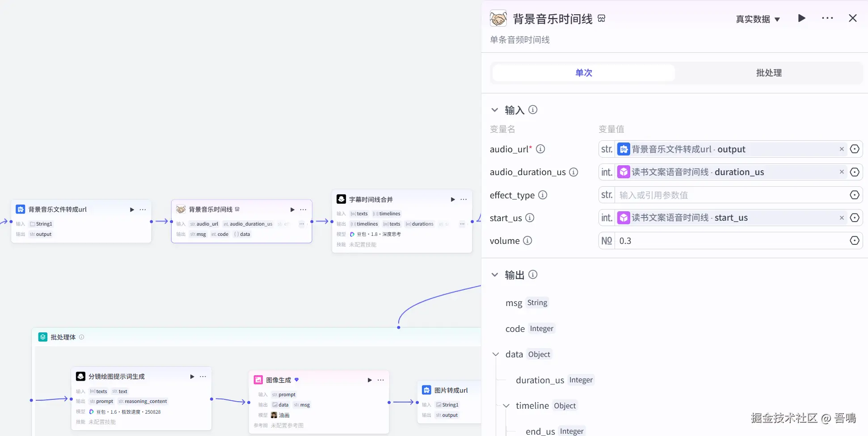
Task: Open more options on 字幕时间线合并 node
Action: [463, 199]
